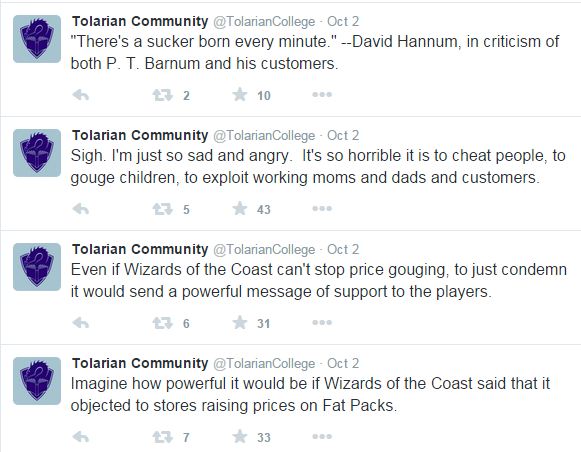This screenshot has width=581, height=452.
Task: Reply to the Fat Packs tweet
Action: point(81,437)
